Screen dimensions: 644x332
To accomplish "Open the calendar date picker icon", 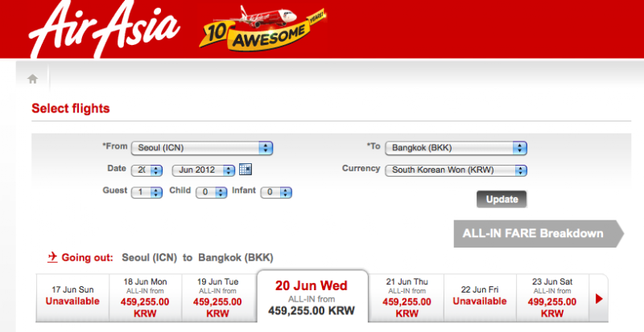I will pos(246,169).
